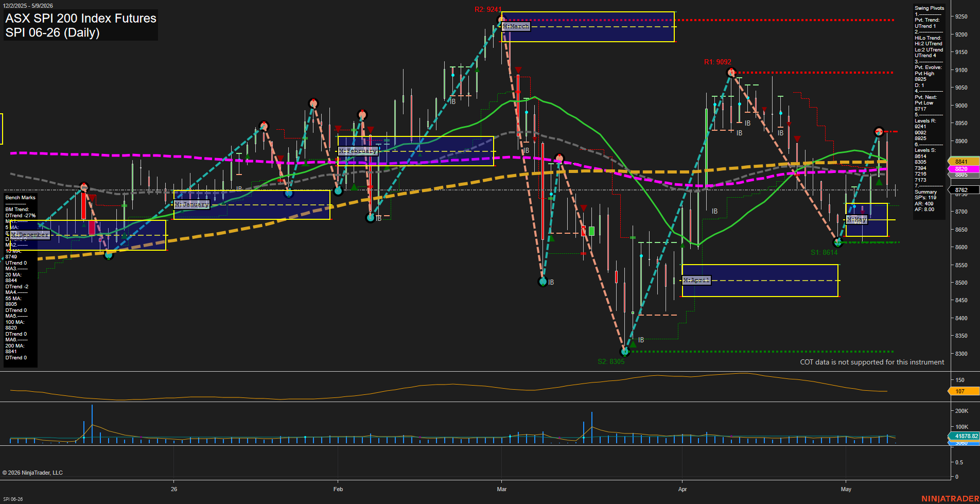Select the R1: 9092 resistance label

(717, 62)
